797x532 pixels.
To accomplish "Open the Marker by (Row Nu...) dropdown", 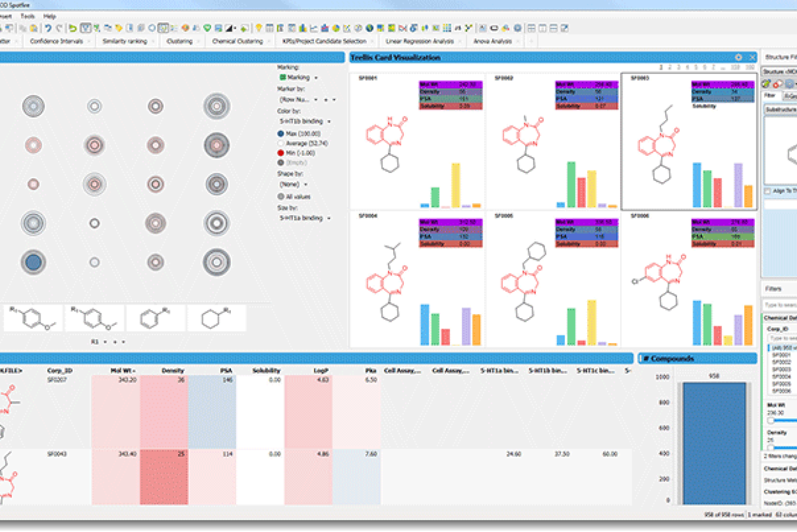I will pyautogui.click(x=316, y=100).
